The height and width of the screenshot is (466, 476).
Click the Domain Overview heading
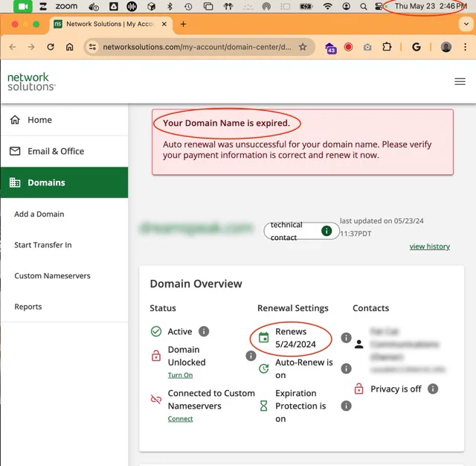(196, 284)
